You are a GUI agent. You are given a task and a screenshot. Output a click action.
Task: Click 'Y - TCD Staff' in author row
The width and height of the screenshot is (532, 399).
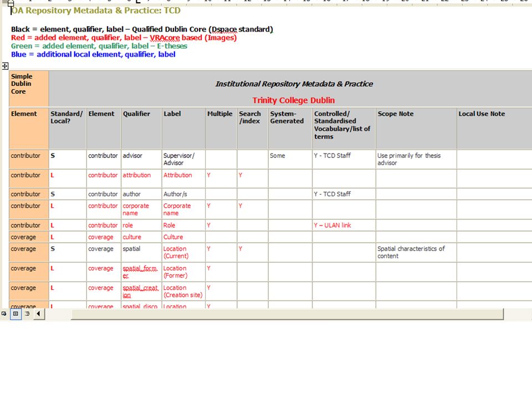[344, 194]
